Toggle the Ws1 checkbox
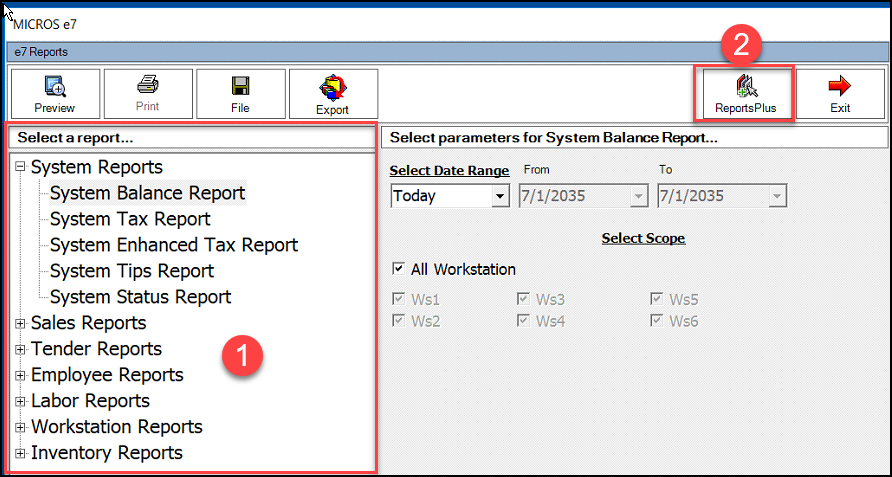The width and height of the screenshot is (892, 477). pyautogui.click(x=399, y=299)
